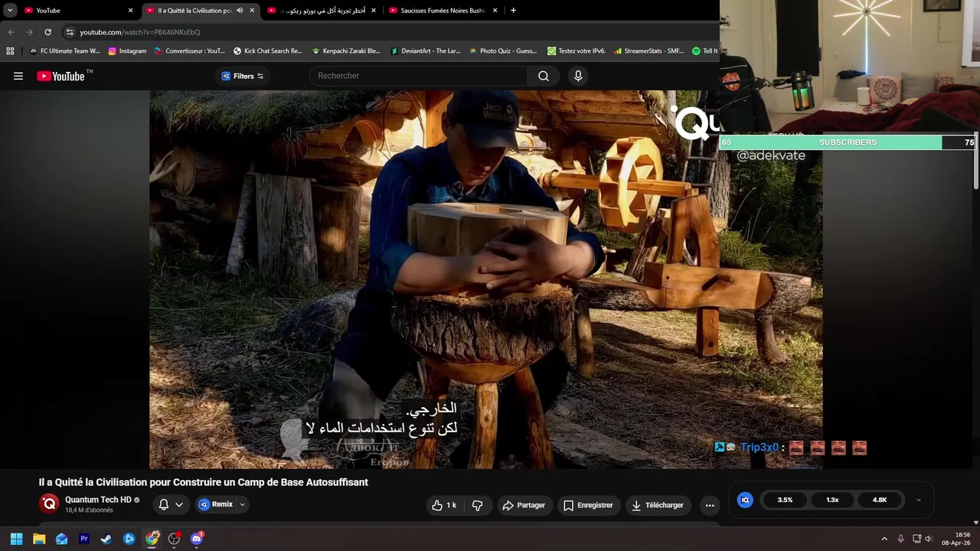Show hidden system tray icons chevron
Screen dimensions: 980x551
click(884, 539)
